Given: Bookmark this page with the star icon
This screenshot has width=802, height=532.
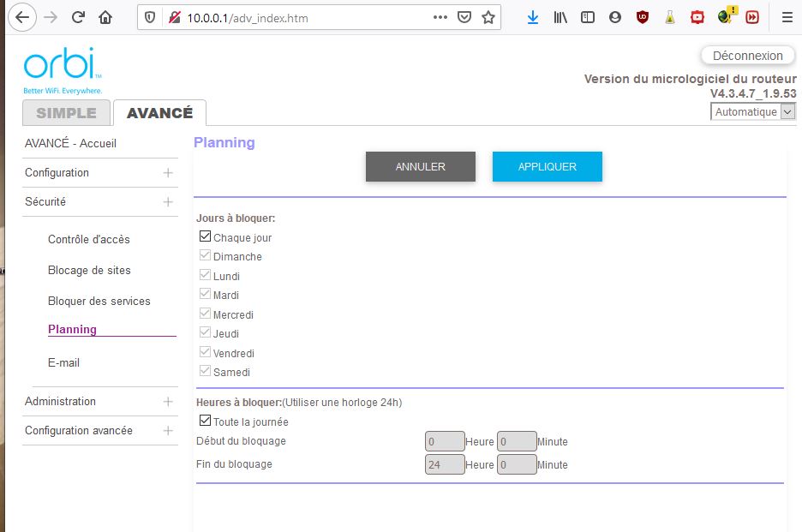Looking at the screenshot, I should coord(488,17).
